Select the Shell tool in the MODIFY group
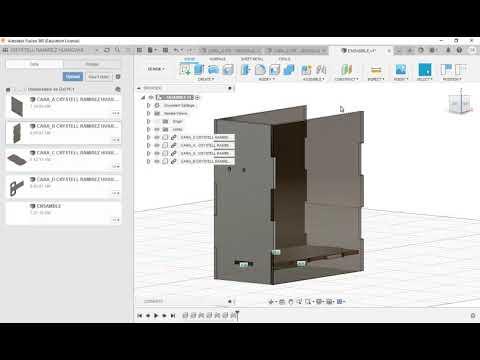 coord(274,70)
